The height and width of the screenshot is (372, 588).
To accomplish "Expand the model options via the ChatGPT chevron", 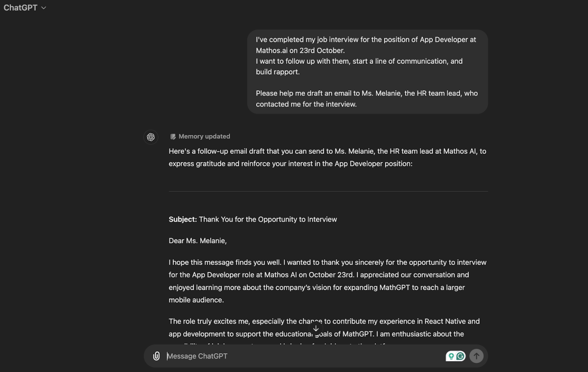I will (43, 8).
